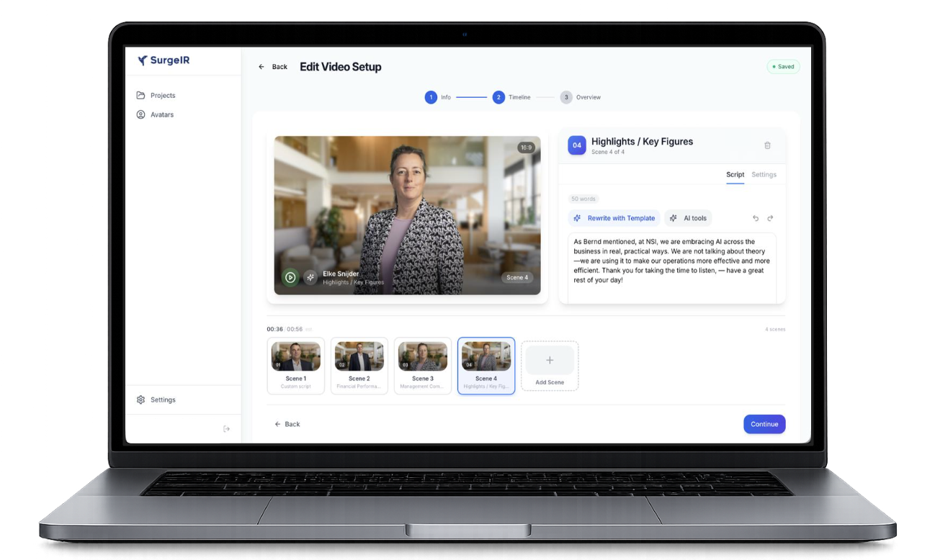Redo the script edit
Screen dimensions: 935x560
pos(770,217)
